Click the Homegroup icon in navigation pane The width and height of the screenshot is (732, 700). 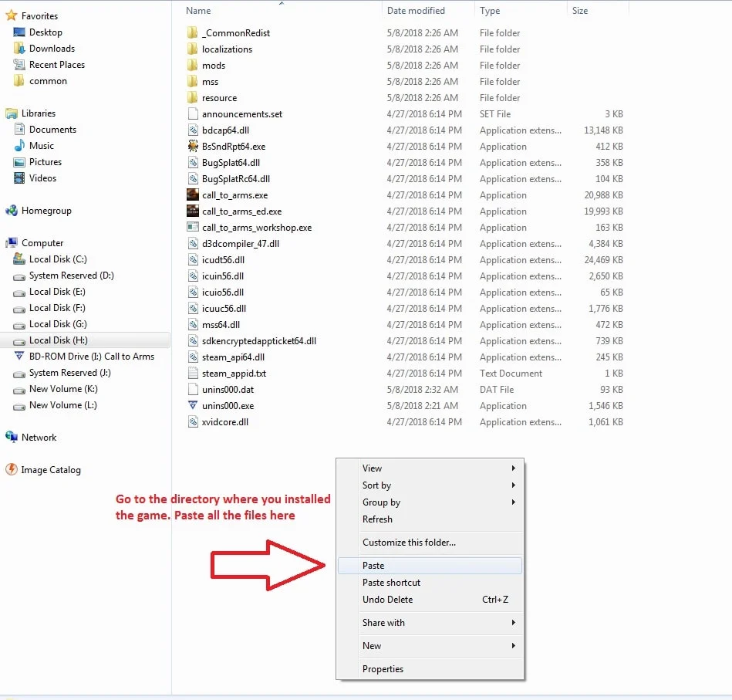(12, 211)
